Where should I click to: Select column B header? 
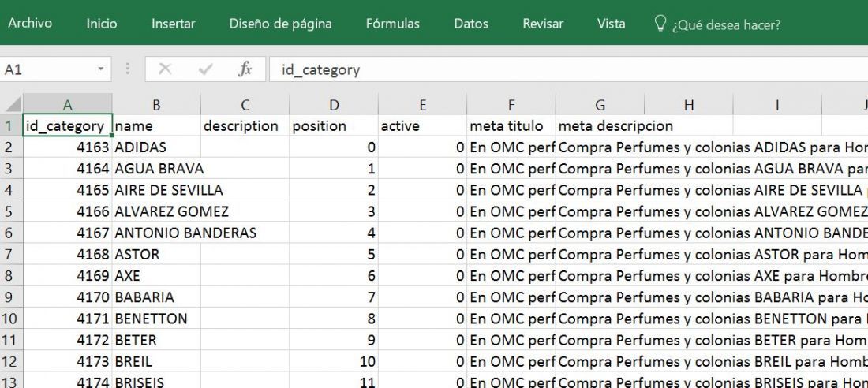point(156,104)
